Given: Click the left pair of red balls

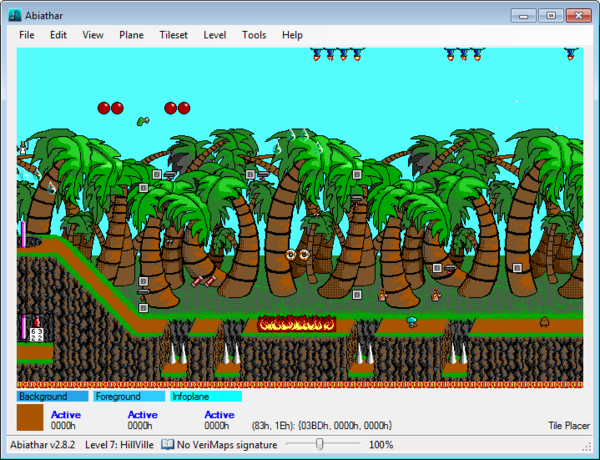Looking at the screenshot, I should (110, 108).
